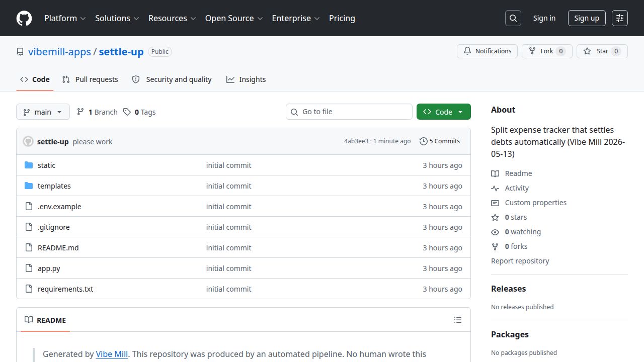Click the Sign up button

tap(587, 18)
